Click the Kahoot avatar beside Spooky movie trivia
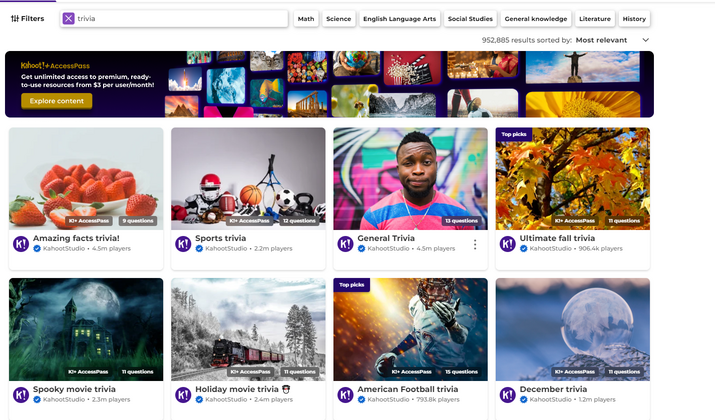Image resolution: width=715 pixels, height=420 pixels. (x=21, y=394)
